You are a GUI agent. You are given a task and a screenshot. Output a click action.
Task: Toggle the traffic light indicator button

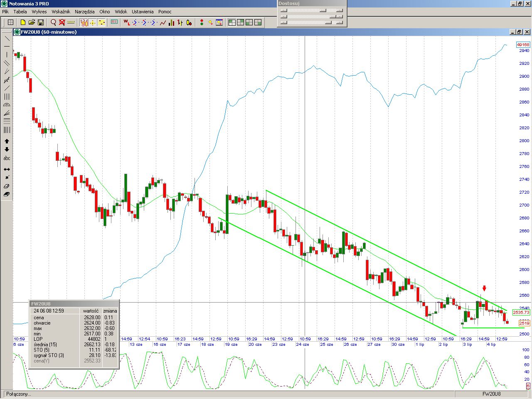tap(202, 22)
